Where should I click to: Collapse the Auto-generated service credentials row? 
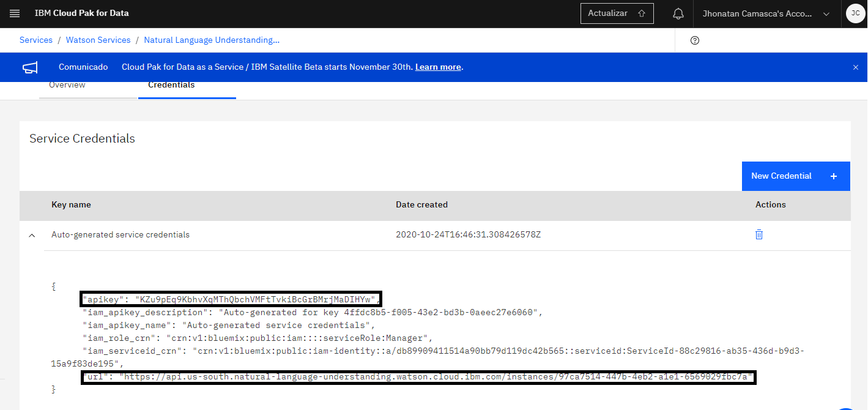(32, 235)
